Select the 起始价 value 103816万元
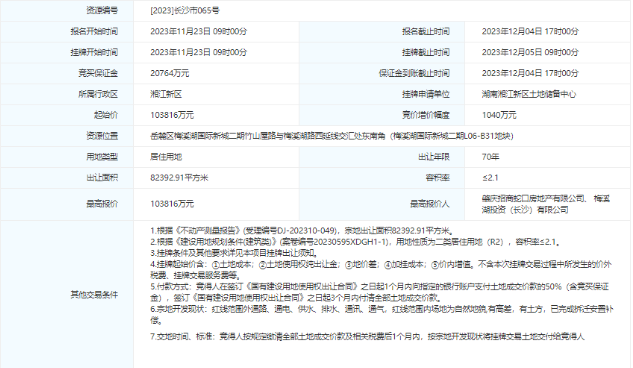633x368 pixels. point(172,115)
